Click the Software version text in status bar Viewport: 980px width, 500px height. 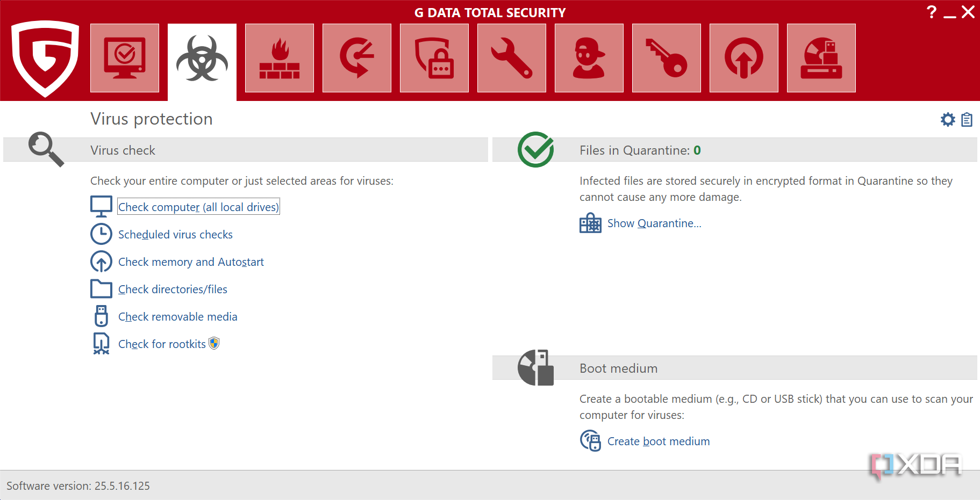pyautogui.click(x=78, y=485)
